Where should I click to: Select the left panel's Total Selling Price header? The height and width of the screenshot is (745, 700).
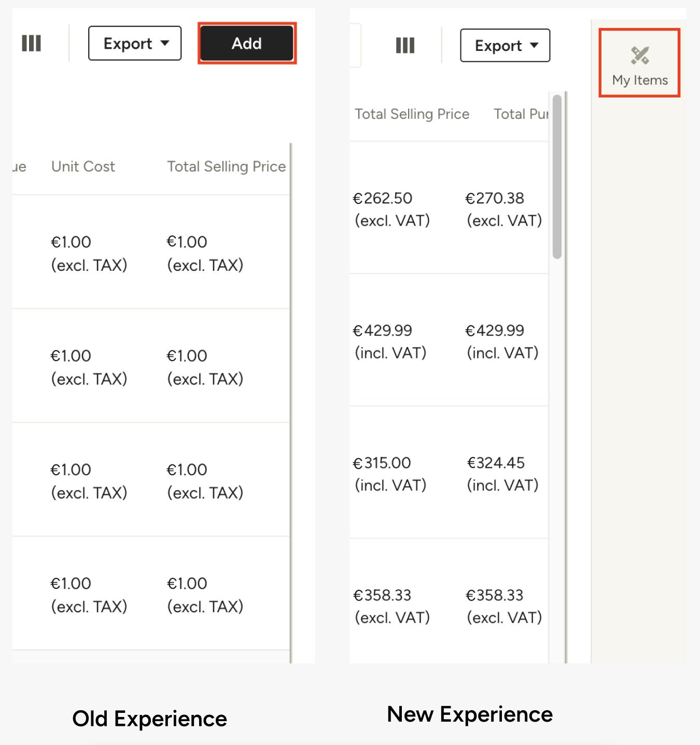point(226,167)
